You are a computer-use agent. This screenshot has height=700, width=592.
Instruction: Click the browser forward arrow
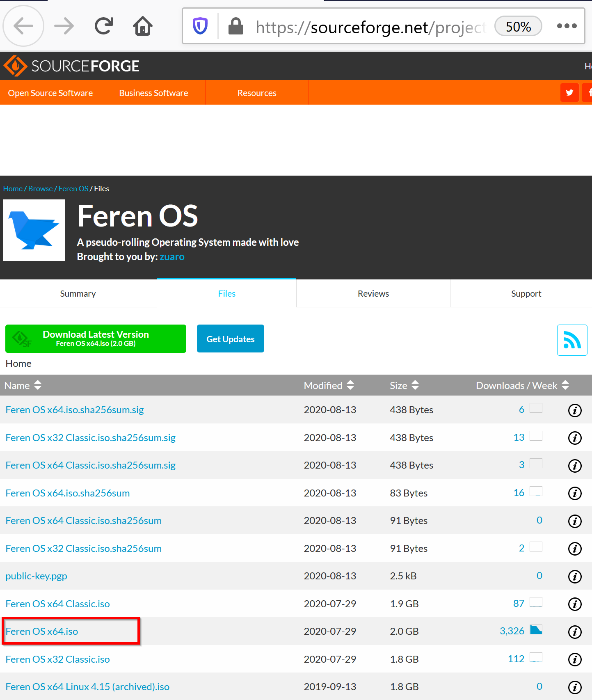coord(64,26)
